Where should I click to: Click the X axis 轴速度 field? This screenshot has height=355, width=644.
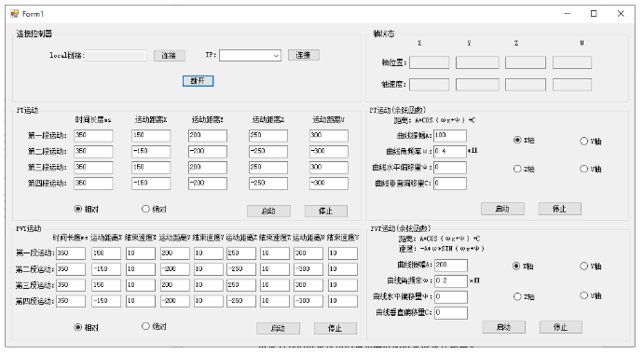430,85
